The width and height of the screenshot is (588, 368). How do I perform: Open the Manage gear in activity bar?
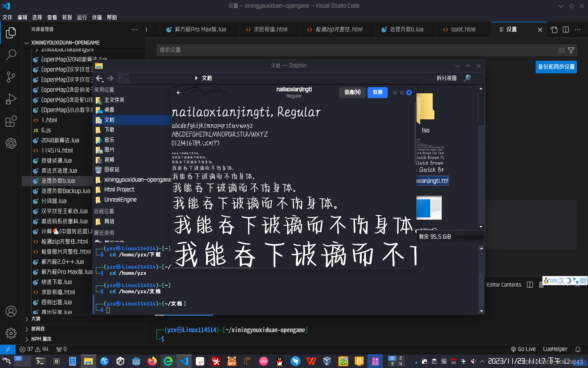[x=11, y=333]
